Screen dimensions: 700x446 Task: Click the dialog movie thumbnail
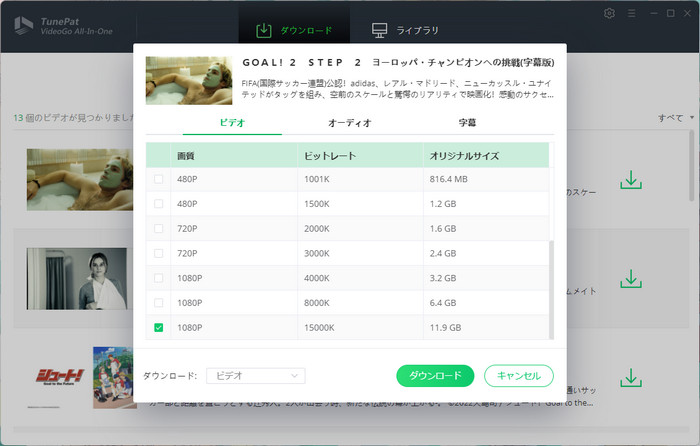click(189, 80)
